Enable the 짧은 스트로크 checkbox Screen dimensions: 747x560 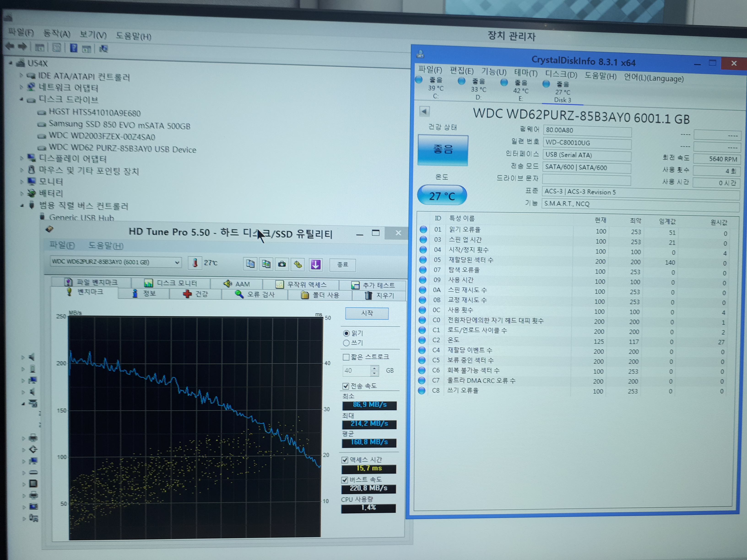pyautogui.click(x=346, y=357)
